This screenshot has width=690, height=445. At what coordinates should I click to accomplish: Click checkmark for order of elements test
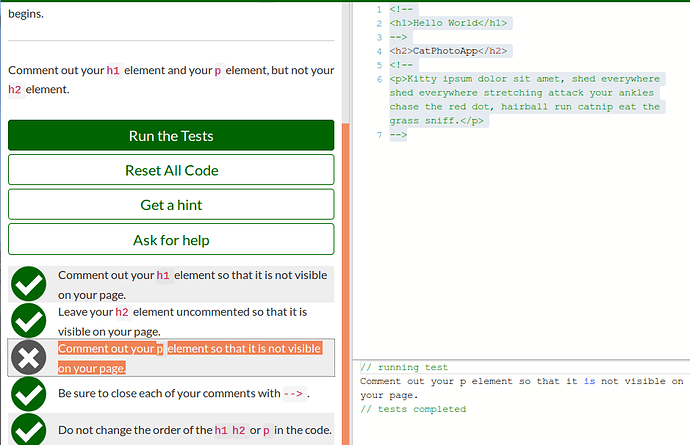coord(29,430)
